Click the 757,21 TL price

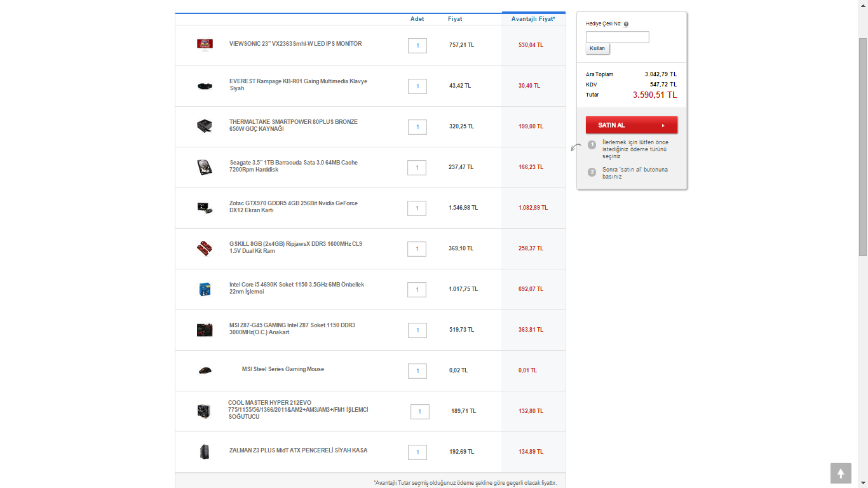(x=461, y=45)
